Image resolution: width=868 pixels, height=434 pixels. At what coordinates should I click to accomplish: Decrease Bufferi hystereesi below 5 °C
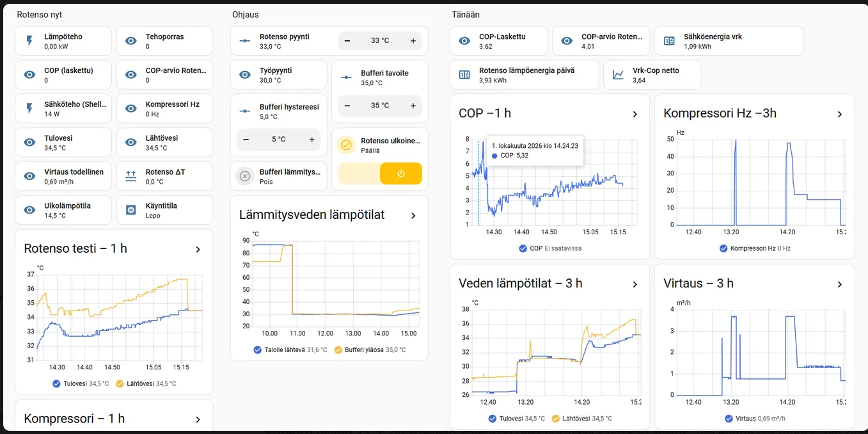[246, 140]
